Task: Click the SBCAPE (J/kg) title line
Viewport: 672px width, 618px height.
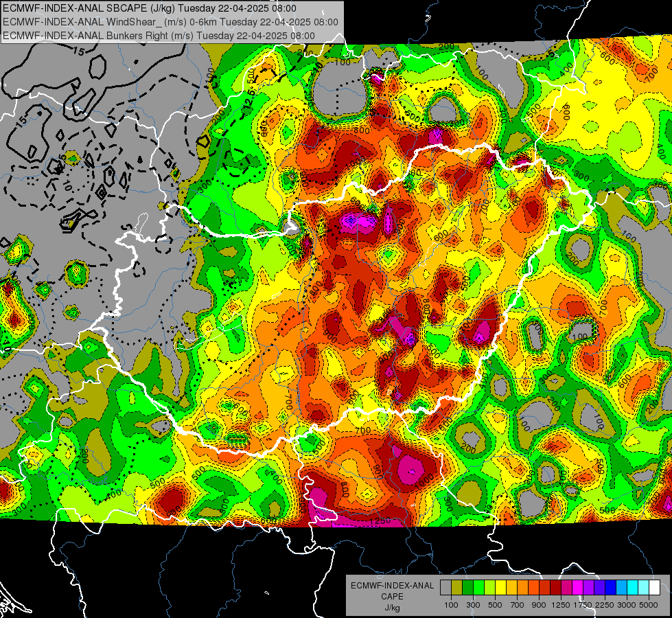Action: click(149, 8)
